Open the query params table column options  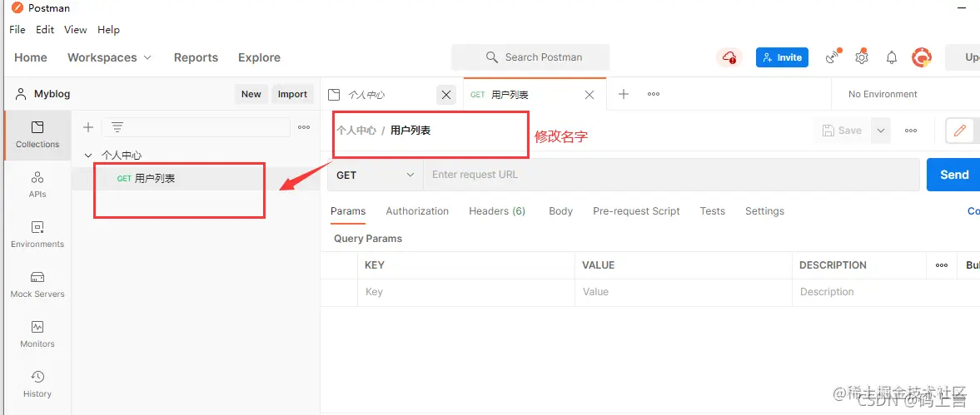coord(941,265)
